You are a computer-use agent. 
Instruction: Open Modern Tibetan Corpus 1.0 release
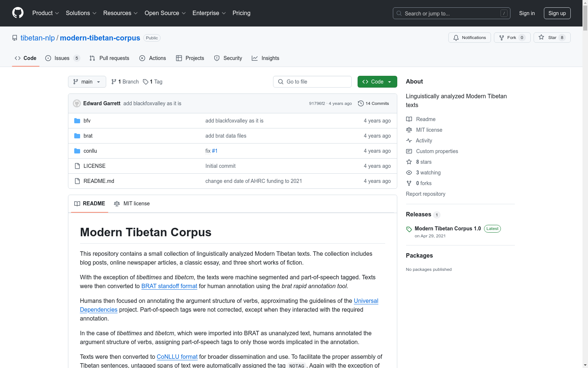coord(448,229)
